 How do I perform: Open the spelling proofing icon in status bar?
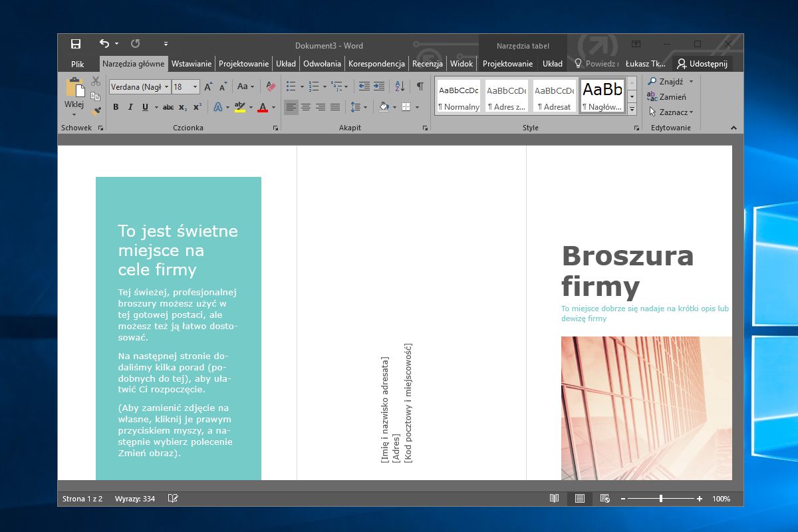coord(173,498)
